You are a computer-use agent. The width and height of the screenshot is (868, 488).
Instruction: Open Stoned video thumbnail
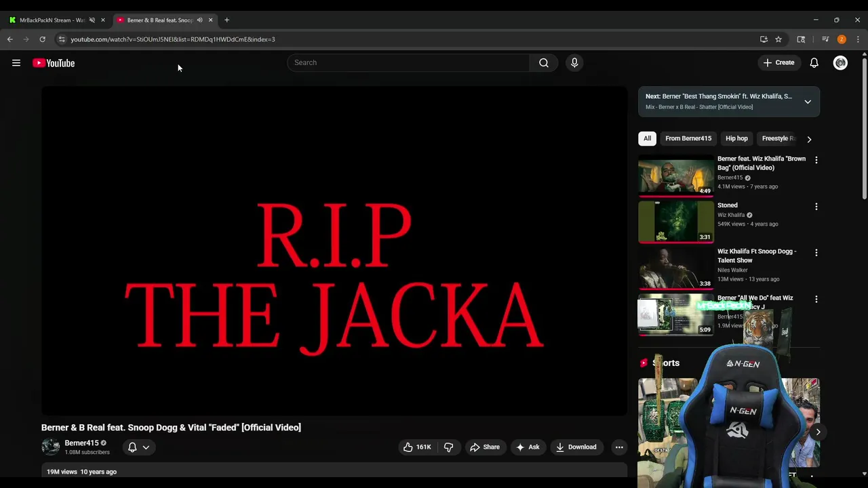coord(676,222)
